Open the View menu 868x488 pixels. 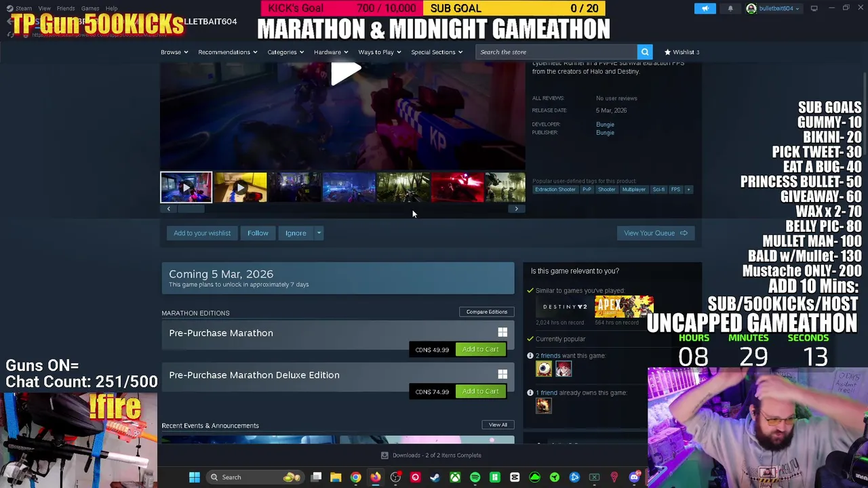[44, 8]
